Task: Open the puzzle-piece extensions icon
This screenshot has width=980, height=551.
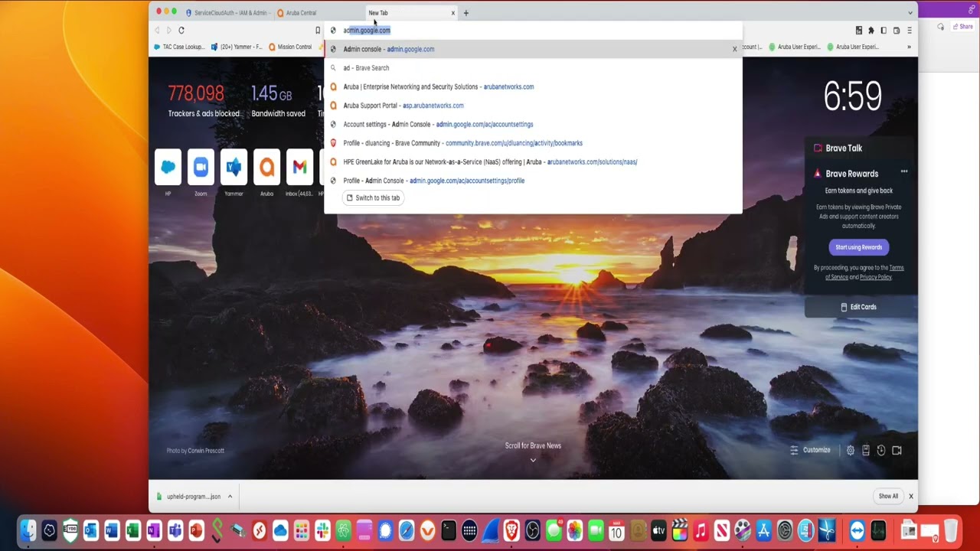Action: (x=871, y=31)
